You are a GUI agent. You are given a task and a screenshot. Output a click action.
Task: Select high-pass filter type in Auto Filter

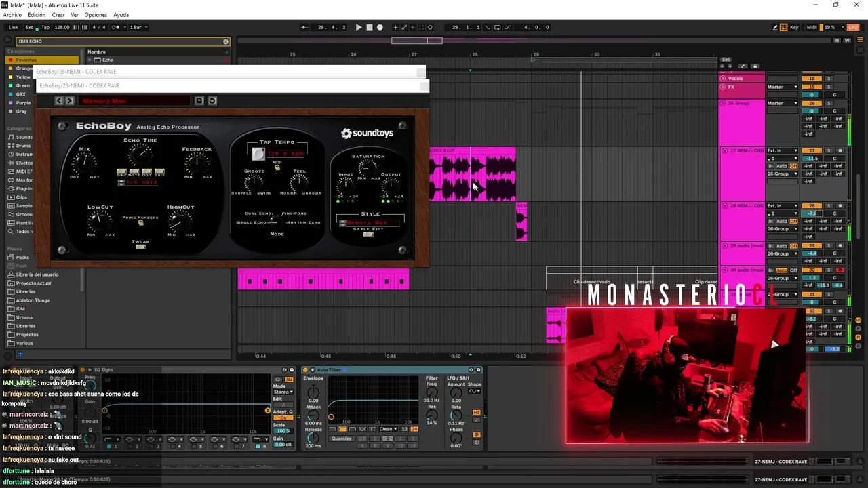342,429
